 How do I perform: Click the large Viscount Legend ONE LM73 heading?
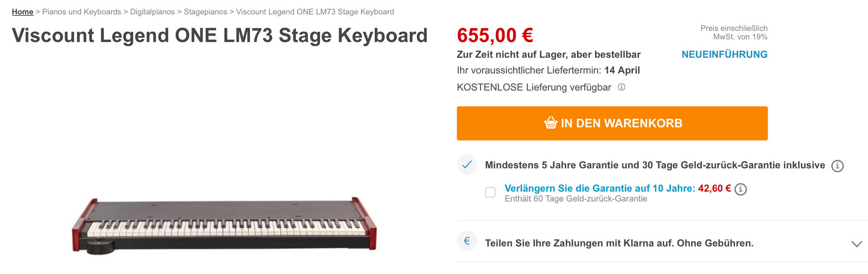(x=220, y=35)
